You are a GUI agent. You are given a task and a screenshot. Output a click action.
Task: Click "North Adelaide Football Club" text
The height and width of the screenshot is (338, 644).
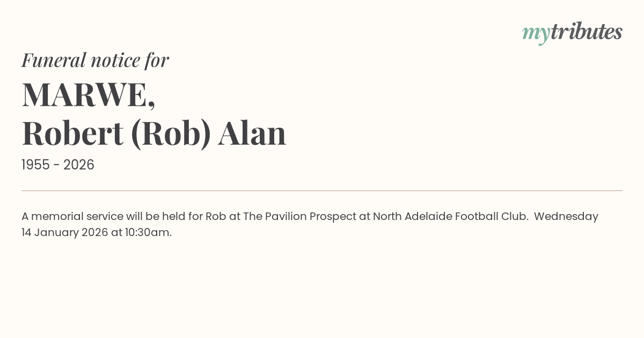(450, 216)
